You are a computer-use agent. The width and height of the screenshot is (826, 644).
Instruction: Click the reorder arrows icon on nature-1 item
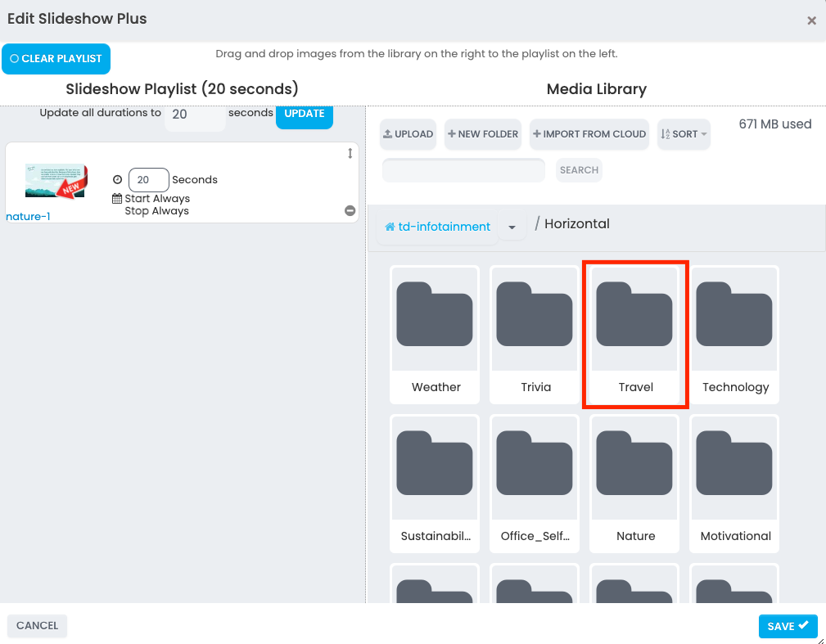coord(350,153)
